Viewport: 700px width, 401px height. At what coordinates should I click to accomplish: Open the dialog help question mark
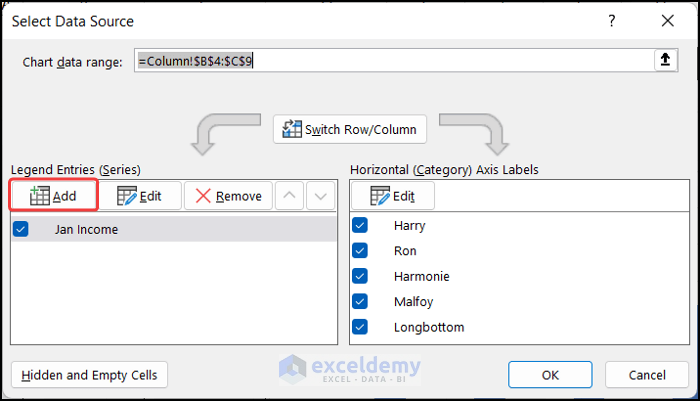[611, 20]
